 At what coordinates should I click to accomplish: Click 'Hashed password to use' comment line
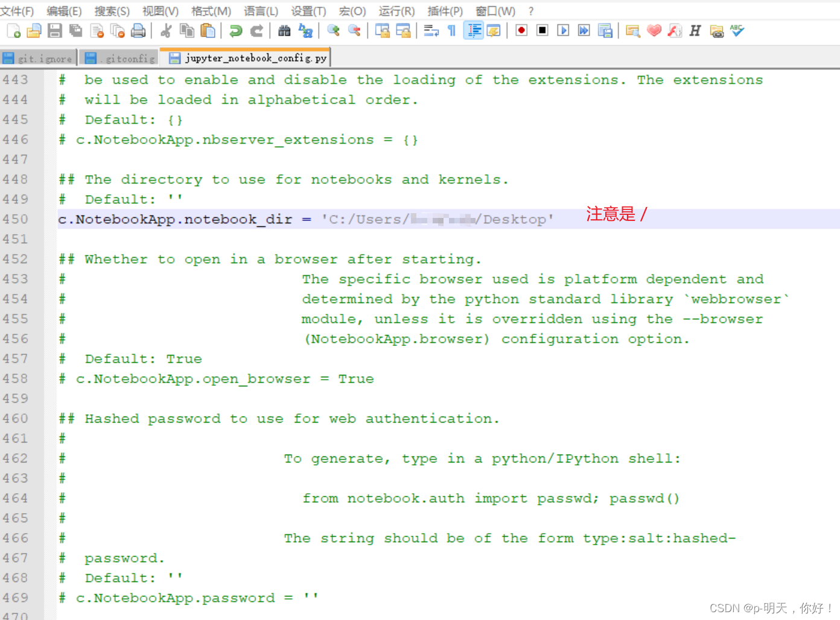[279, 418]
